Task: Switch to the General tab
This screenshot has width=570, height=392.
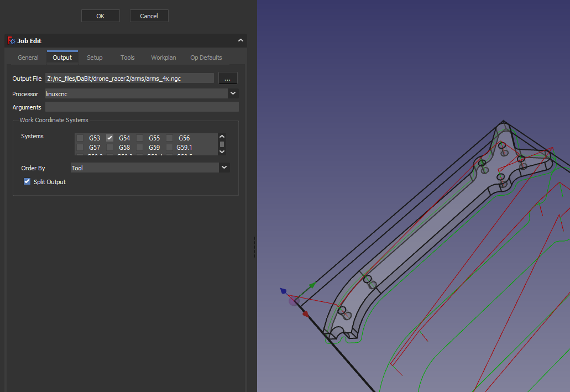Action: click(x=28, y=57)
